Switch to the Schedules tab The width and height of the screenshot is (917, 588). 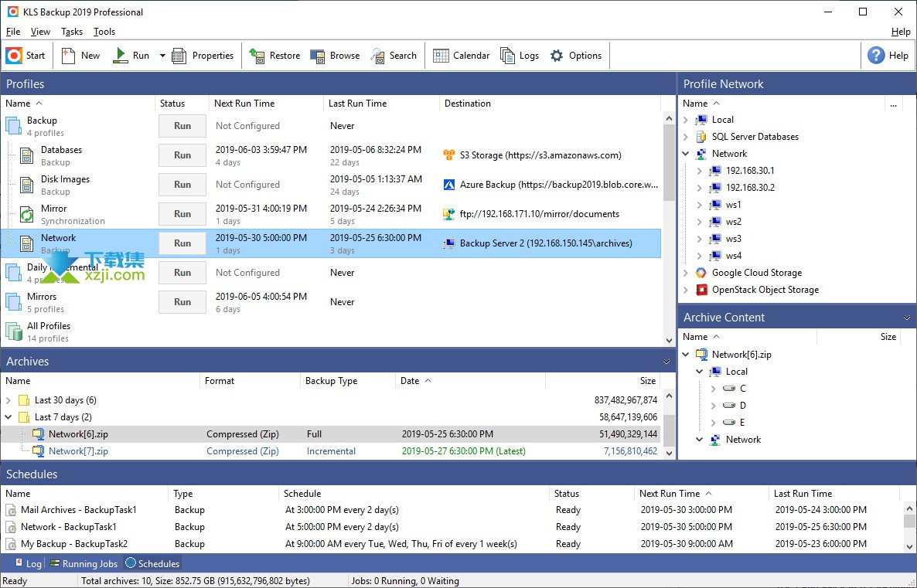pyautogui.click(x=152, y=563)
